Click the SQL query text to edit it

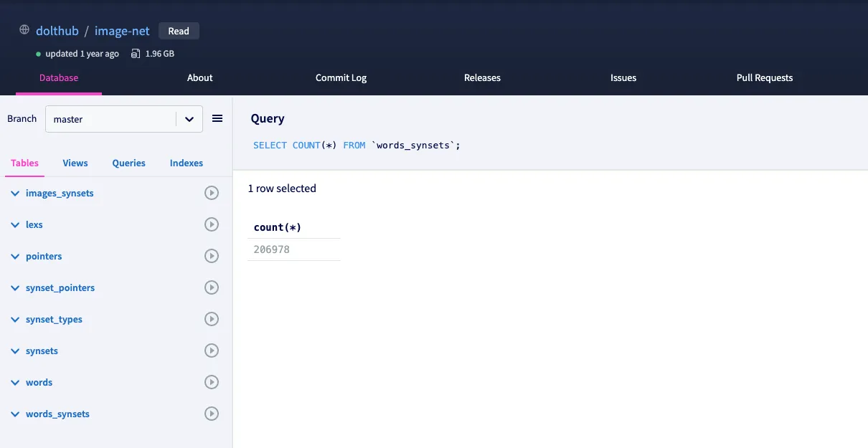[x=355, y=145]
